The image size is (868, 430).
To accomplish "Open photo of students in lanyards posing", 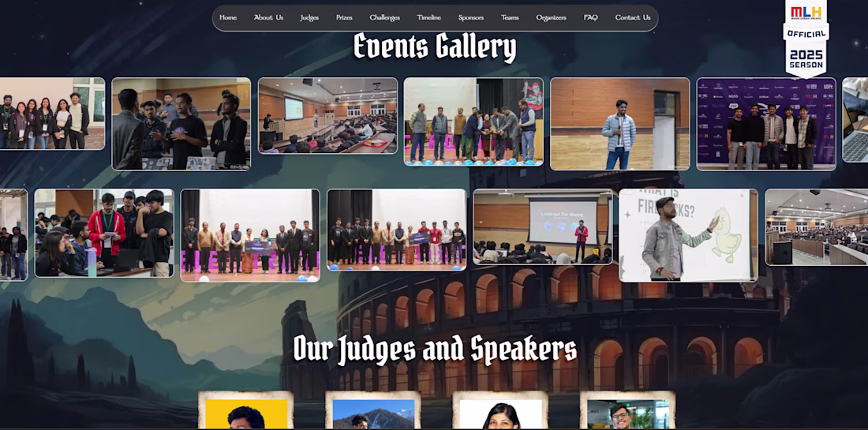I will [52, 114].
